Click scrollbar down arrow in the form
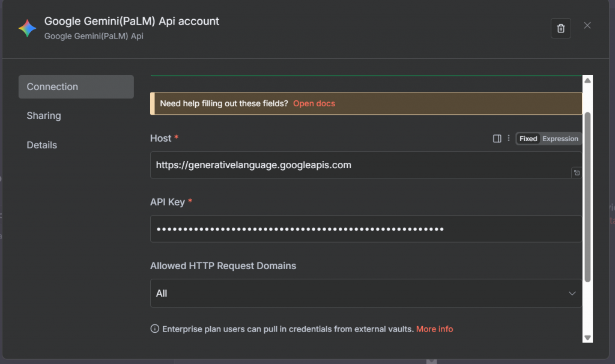 [588, 338]
